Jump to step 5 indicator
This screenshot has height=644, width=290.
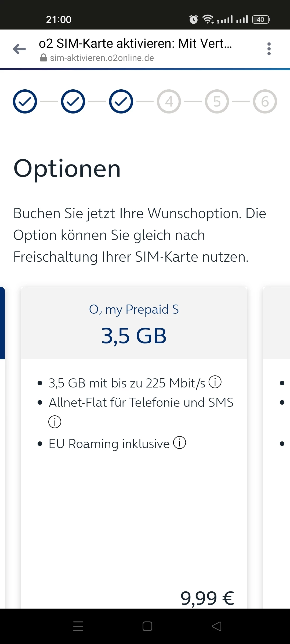tap(217, 101)
